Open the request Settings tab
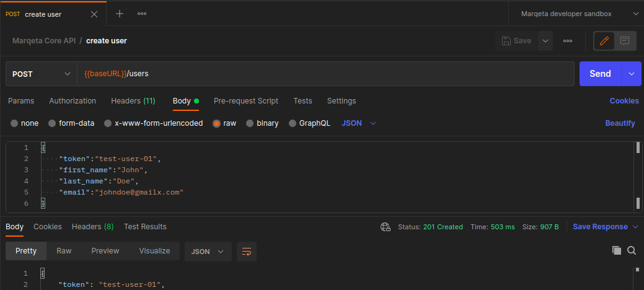 point(342,100)
